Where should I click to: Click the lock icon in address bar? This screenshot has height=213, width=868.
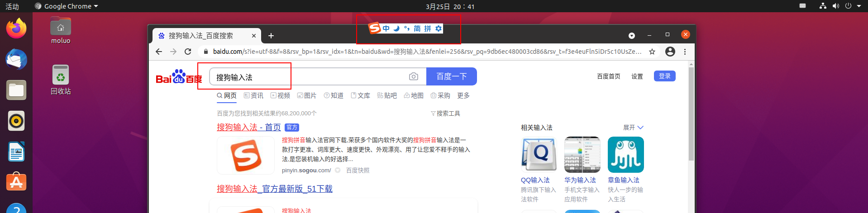click(x=206, y=52)
